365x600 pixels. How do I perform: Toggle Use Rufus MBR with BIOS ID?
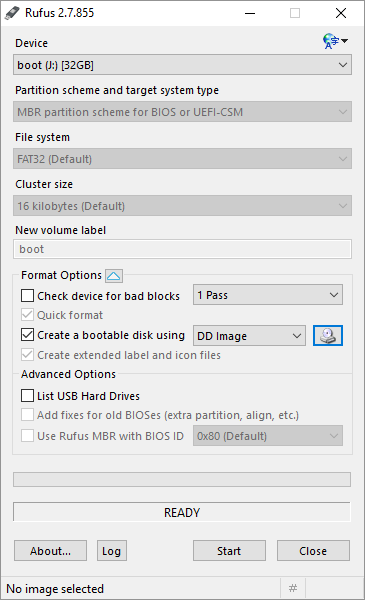coord(28,435)
